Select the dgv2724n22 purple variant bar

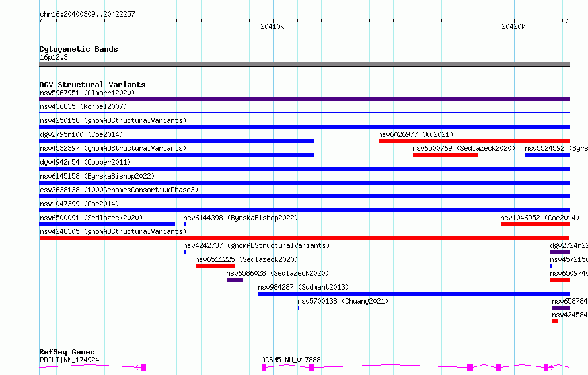[x=560, y=252]
